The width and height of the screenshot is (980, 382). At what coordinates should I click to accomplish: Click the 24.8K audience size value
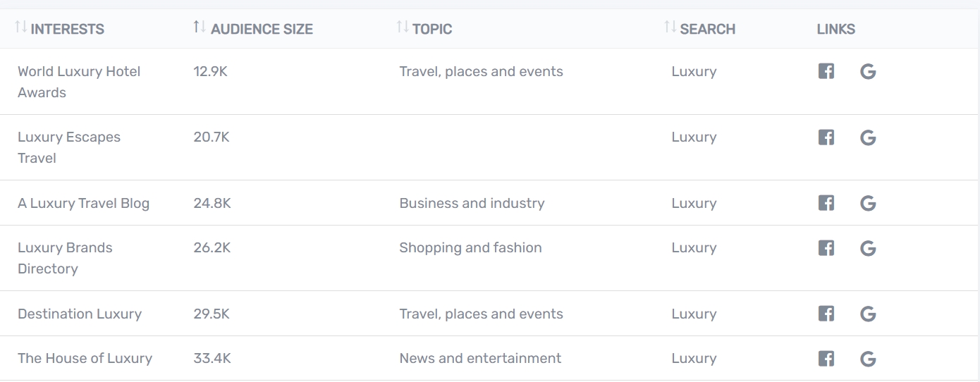pyautogui.click(x=212, y=203)
